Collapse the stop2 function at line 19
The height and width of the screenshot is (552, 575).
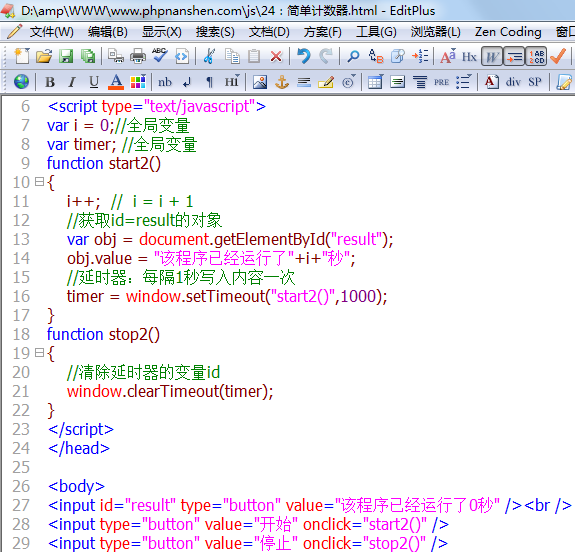[39, 353]
